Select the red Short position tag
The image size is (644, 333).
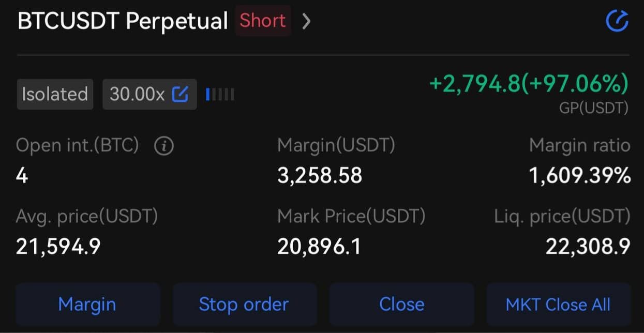coord(263,21)
